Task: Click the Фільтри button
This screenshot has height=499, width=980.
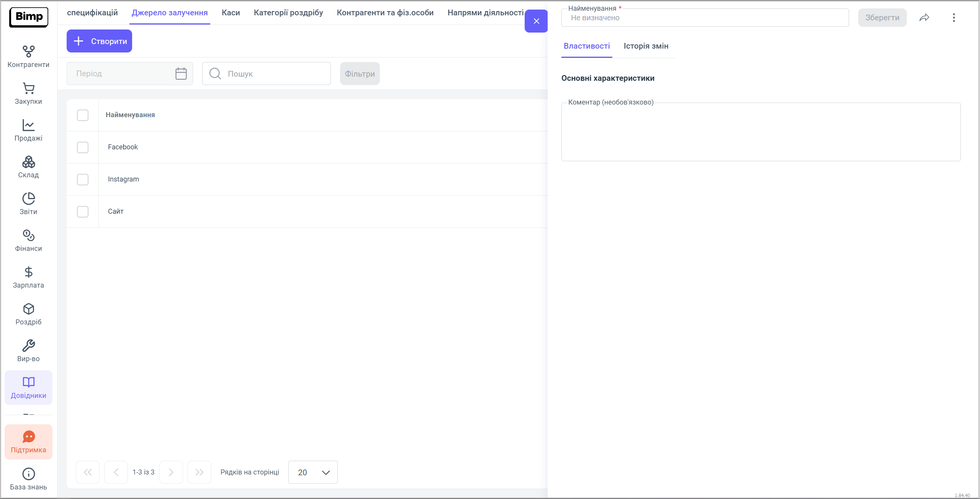Action: pyautogui.click(x=360, y=74)
